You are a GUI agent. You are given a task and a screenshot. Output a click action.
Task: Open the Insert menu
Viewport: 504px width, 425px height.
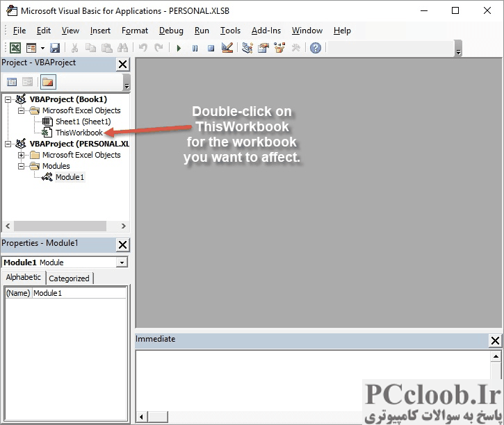(100, 31)
